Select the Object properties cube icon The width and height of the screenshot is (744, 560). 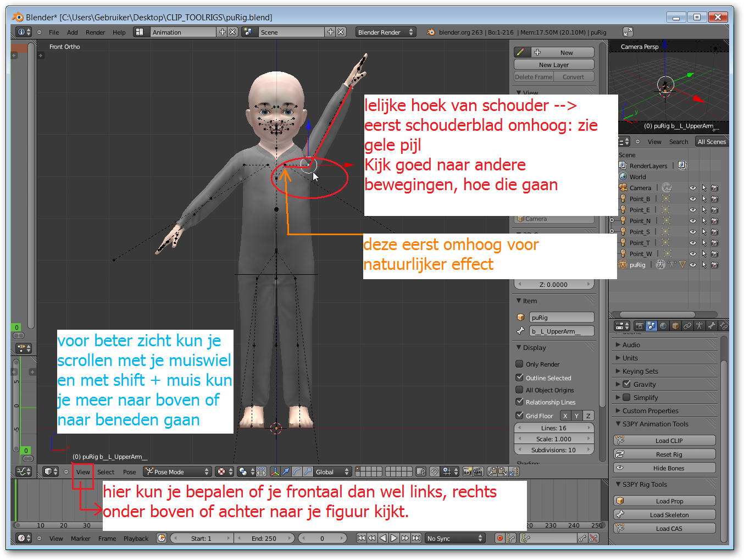(x=675, y=325)
